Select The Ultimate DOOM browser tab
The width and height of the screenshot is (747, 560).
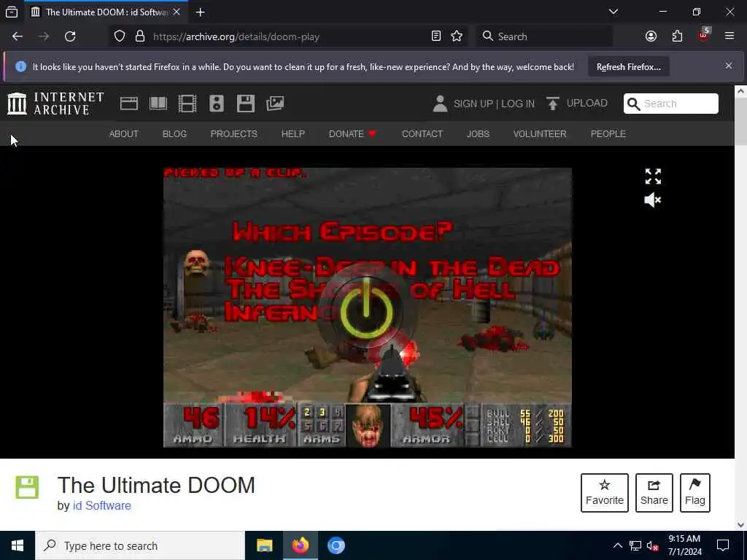coord(106,12)
